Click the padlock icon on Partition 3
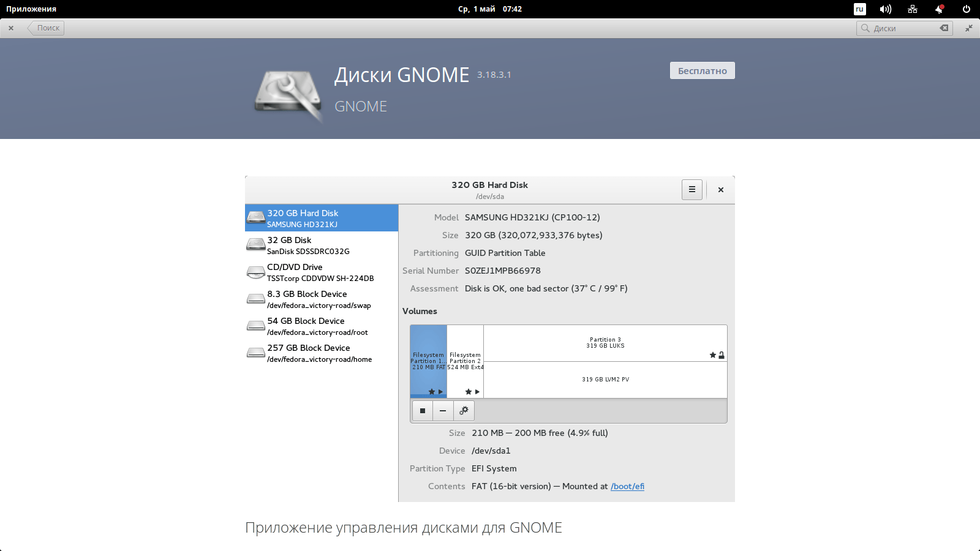The image size is (980, 551). (722, 355)
